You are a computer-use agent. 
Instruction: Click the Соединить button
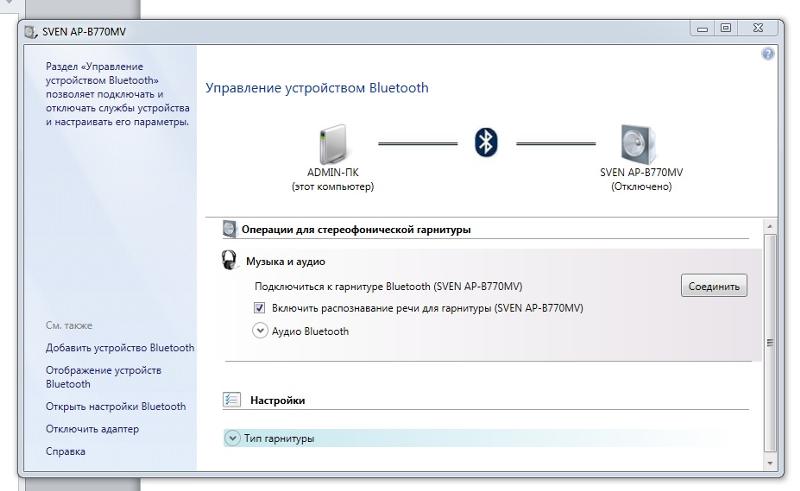coord(714,286)
